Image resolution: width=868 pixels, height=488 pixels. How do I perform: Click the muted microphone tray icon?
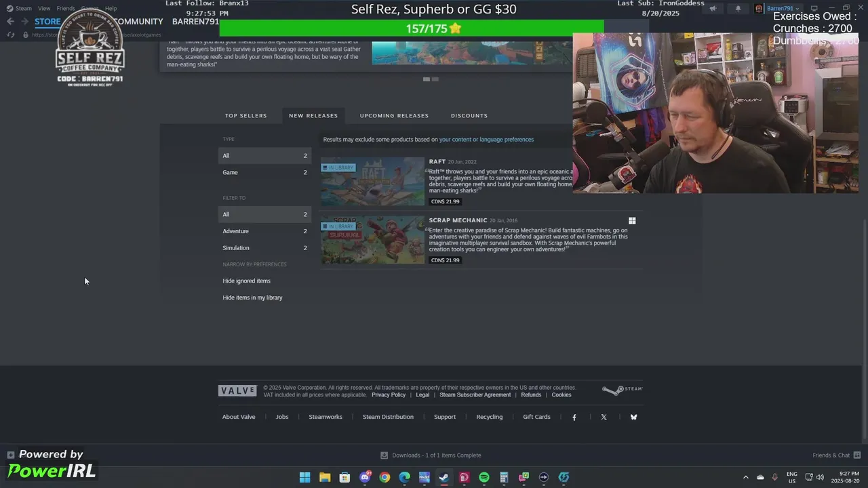(775, 477)
